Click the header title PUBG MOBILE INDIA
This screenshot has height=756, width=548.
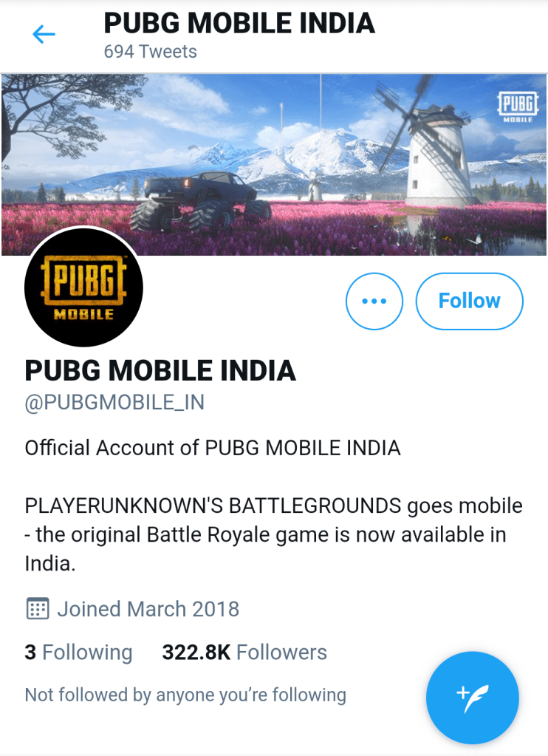click(x=239, y=23)
